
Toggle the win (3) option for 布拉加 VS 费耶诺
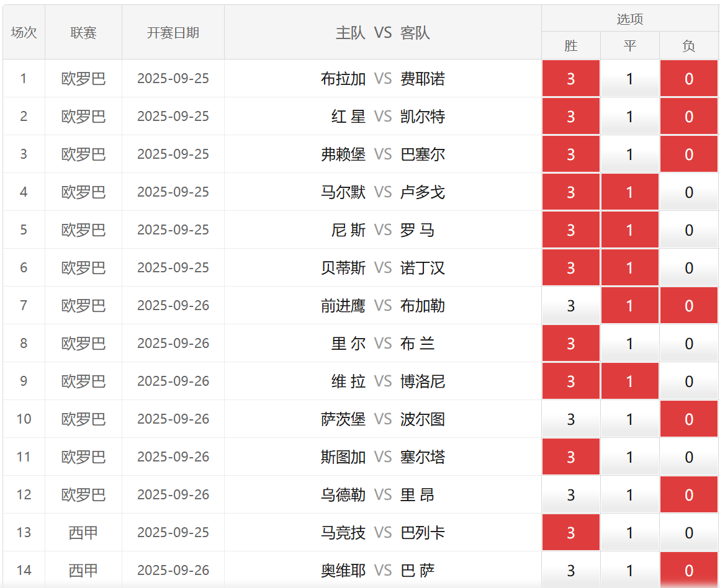570,79
